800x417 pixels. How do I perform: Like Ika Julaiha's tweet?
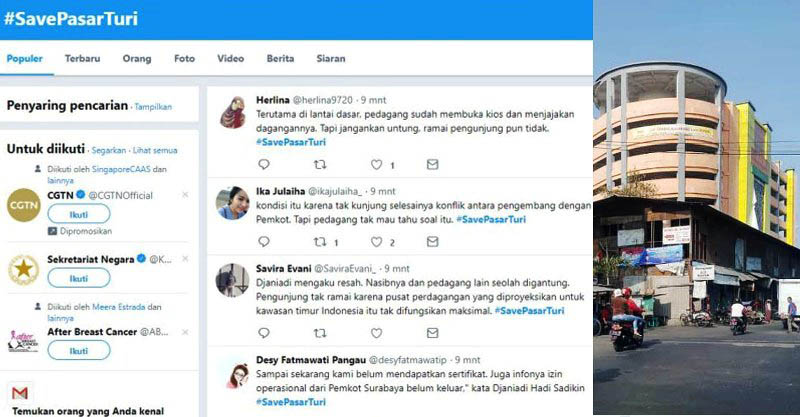click(377, 241)
